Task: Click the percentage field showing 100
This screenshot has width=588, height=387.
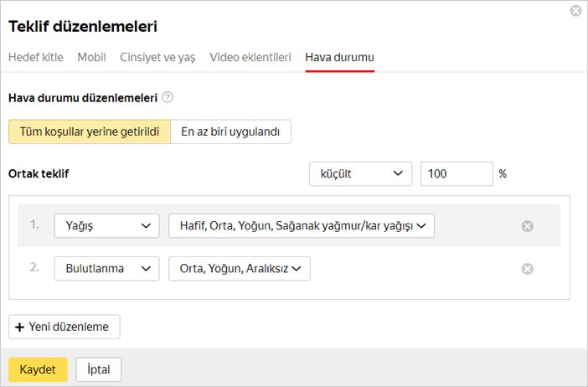Action: [456, 174]
